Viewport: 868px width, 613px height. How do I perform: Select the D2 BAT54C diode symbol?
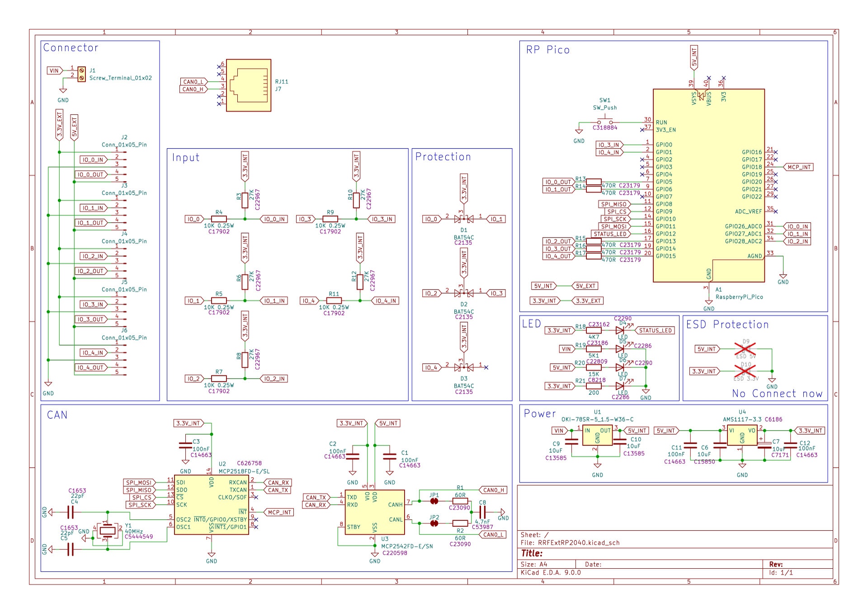click(464, 293)
